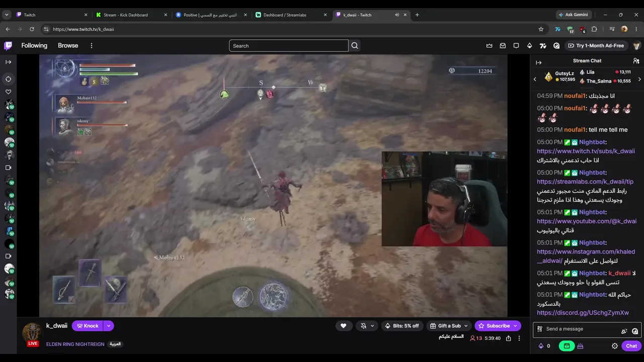The height and width of the screenshot is (362, 644).
Task: Expand the notification bell dropdown arrow
Action: click(372, 326)
